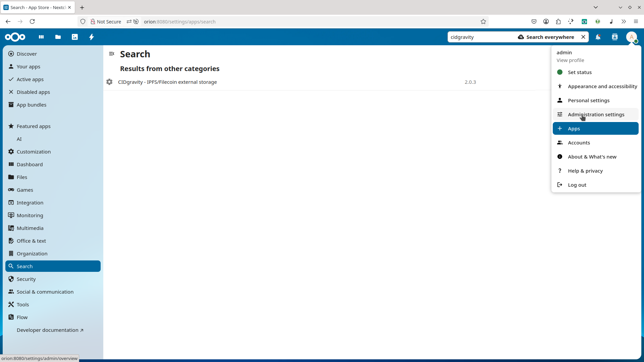Image resolution: width=644 pixels, height=362 pixels.
Task: Show Active apps
Action: (x=53, y=79)
